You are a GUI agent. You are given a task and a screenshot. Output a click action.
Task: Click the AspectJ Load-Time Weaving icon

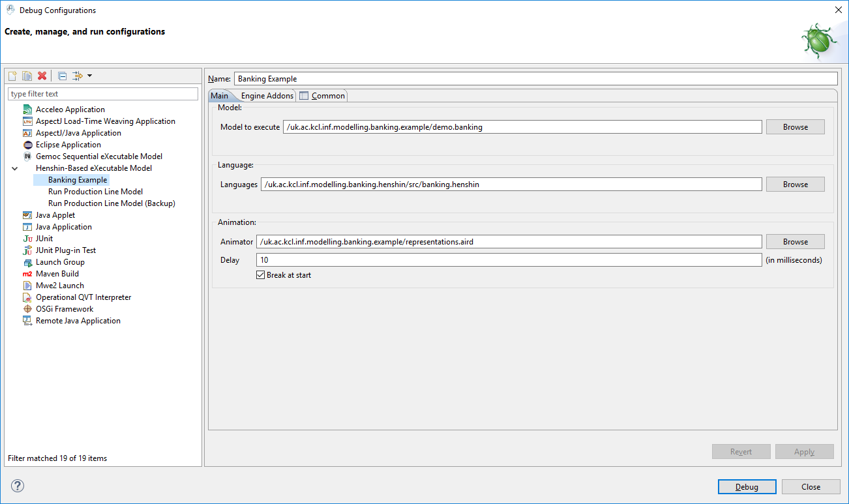click(x=27, y=121)
